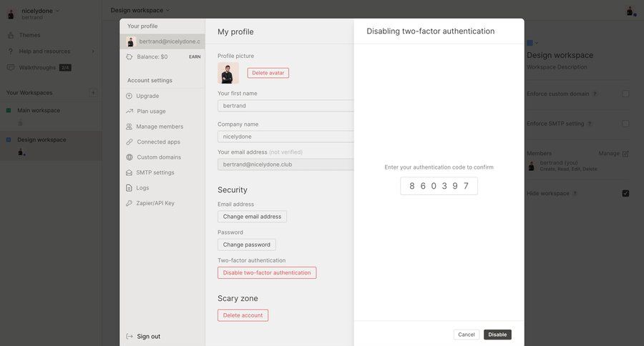Click help icon beside Enforce custom domain
The width and height of the screenshot is (644, 346).
[x=595, y=94]
